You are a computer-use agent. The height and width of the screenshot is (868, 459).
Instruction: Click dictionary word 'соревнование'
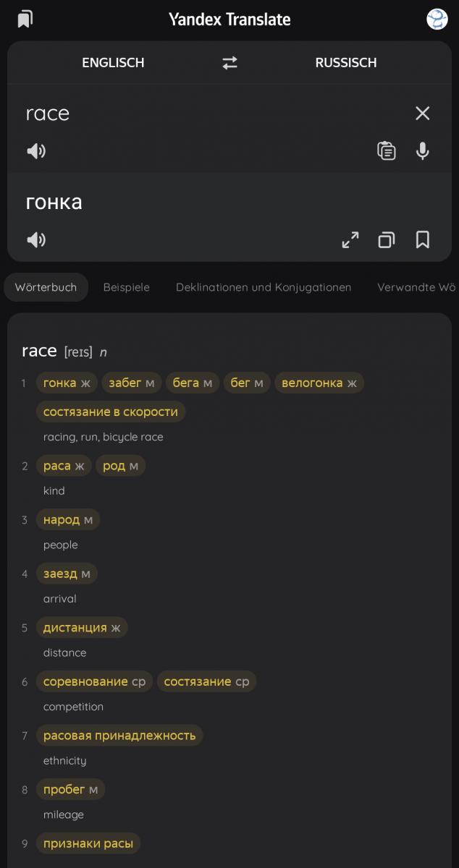pos(87,681)
